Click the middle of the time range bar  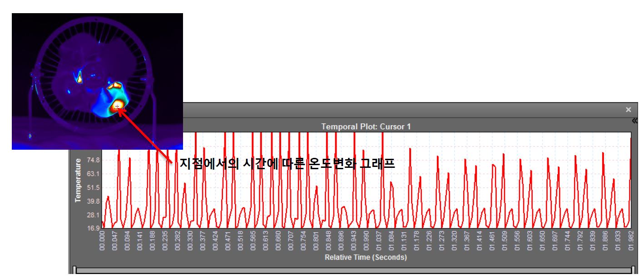[x=353, y=270]
